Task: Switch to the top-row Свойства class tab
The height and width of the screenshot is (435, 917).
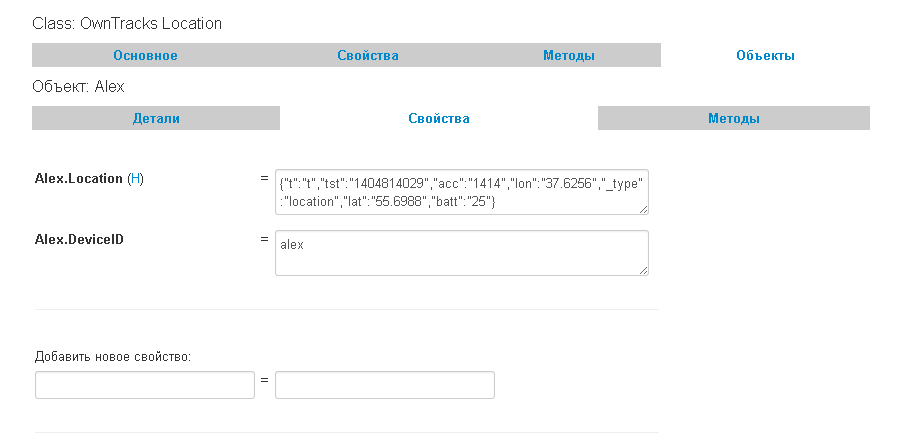Action: 367,56
